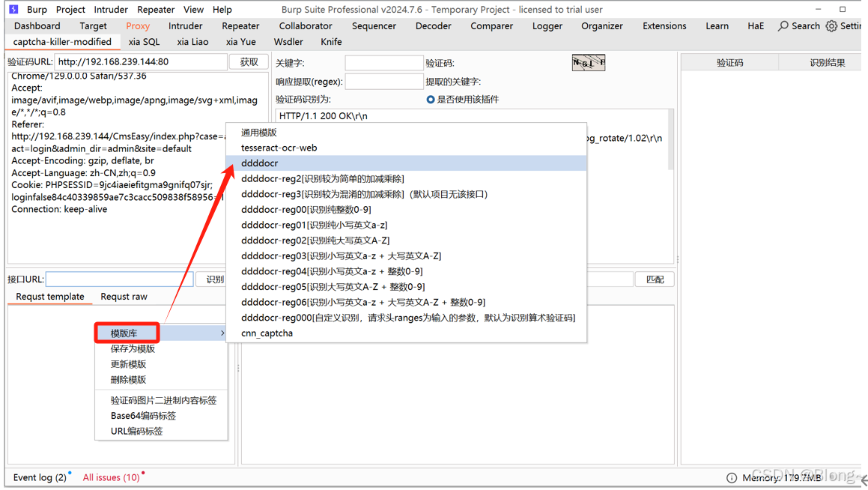Click the captcha image thumbnail
This screenshot has width=868, height=490.
click(x=589, y=63)
